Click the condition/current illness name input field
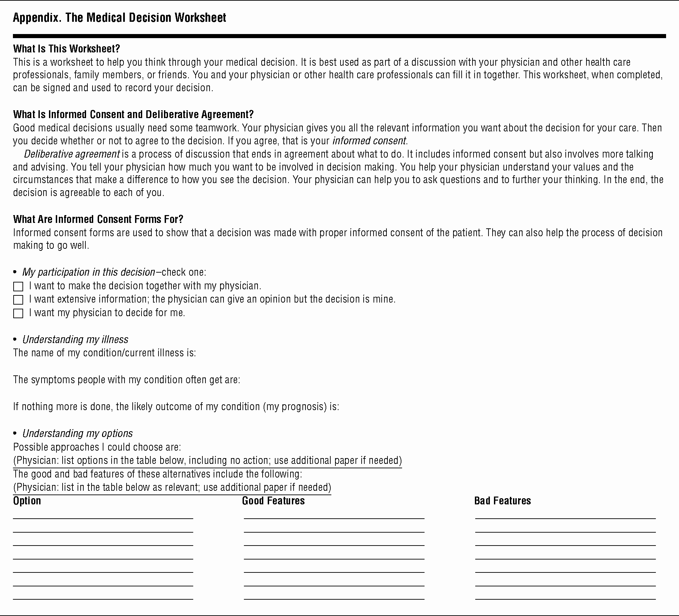The image size is (679, 616). (x=414, y=355)
